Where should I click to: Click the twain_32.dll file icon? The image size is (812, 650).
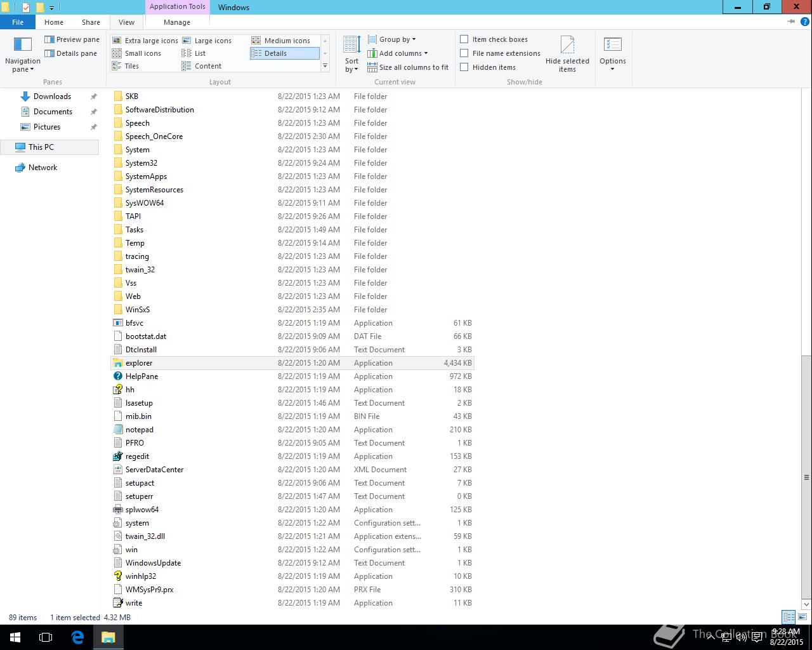(117, 536)
